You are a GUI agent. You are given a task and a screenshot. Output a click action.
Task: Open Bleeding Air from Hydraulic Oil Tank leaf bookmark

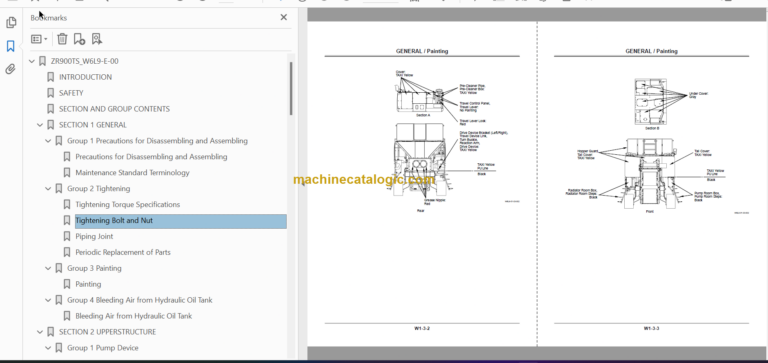[x=134, y=316]
